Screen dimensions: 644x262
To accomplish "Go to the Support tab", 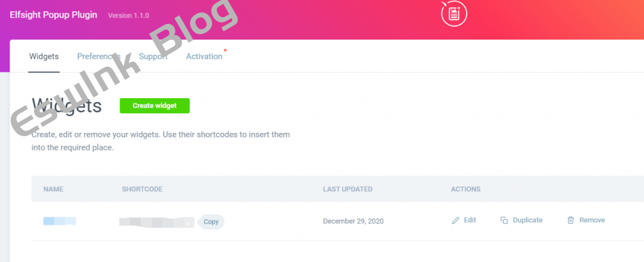I will (153, 56).
